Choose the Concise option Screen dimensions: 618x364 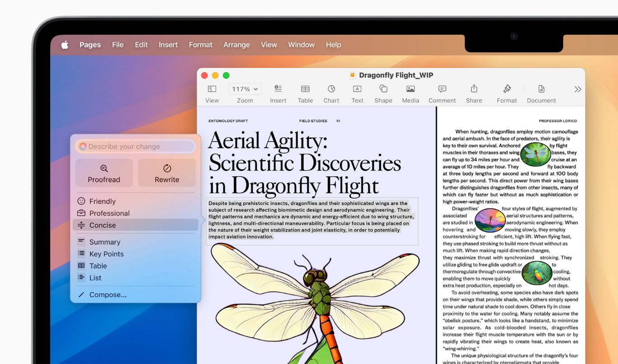pyautogui.click(x=136, y=225)
